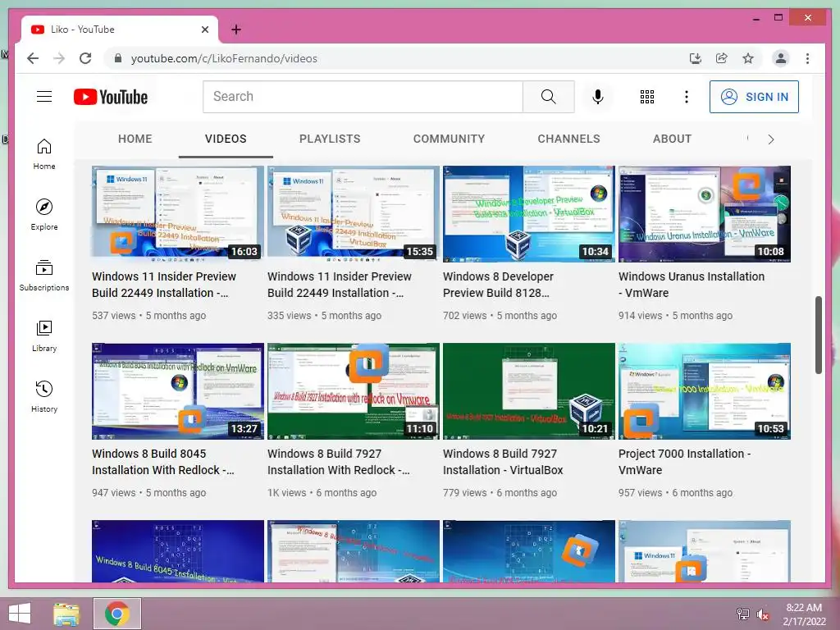
Task: Select the Liko - YouTube browser tab
Action: click(x=119, y=30)
